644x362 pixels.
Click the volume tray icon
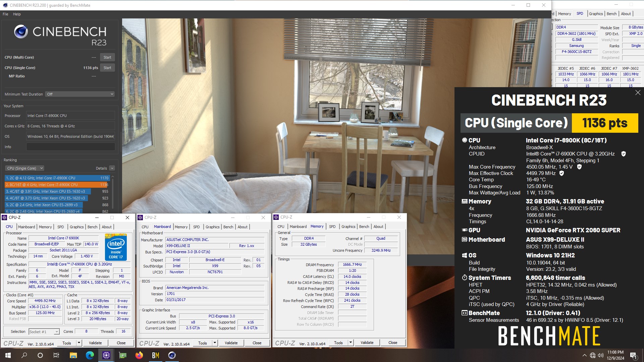point(600,355)
